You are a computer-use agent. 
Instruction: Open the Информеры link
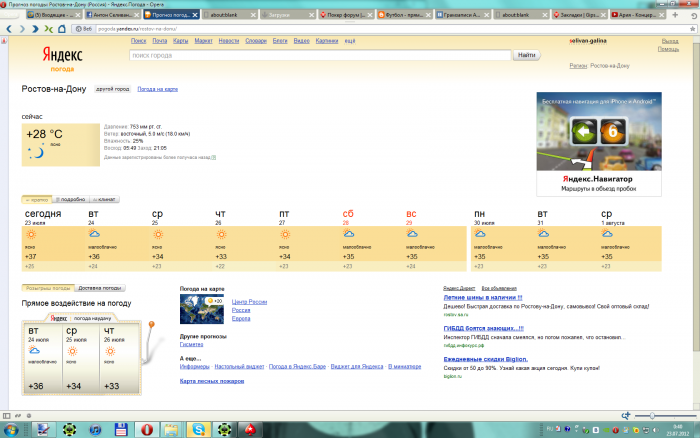[x=195, y=367]
